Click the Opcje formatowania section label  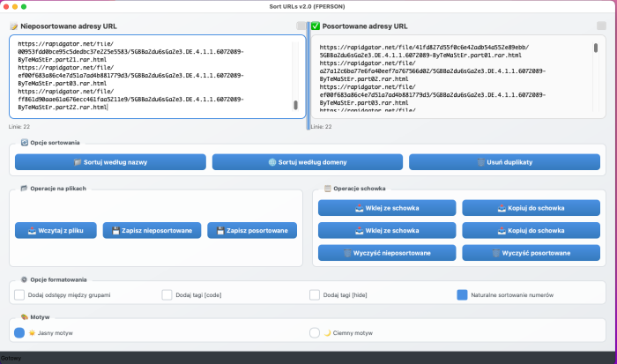click(x=58, y=279)
